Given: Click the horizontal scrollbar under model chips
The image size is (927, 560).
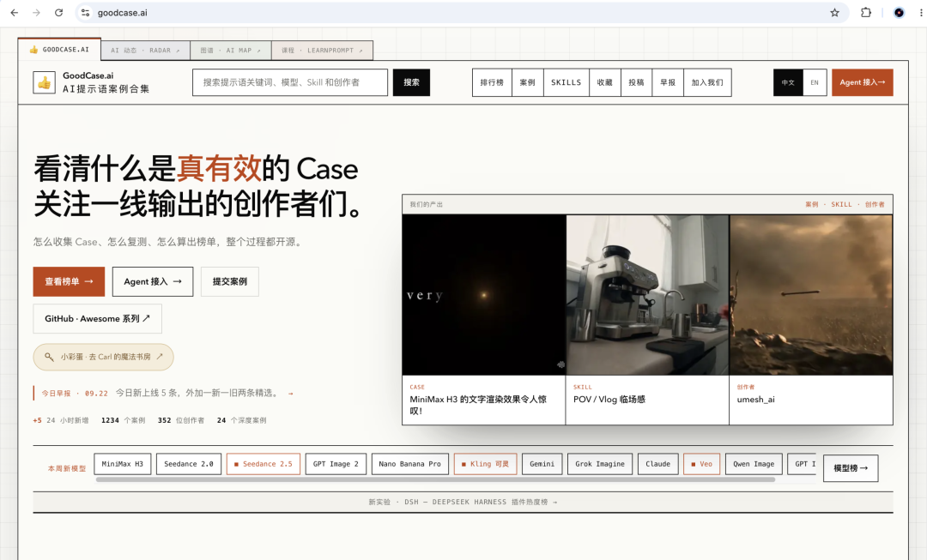Looking at the screenshot, I should click(435, 479).
